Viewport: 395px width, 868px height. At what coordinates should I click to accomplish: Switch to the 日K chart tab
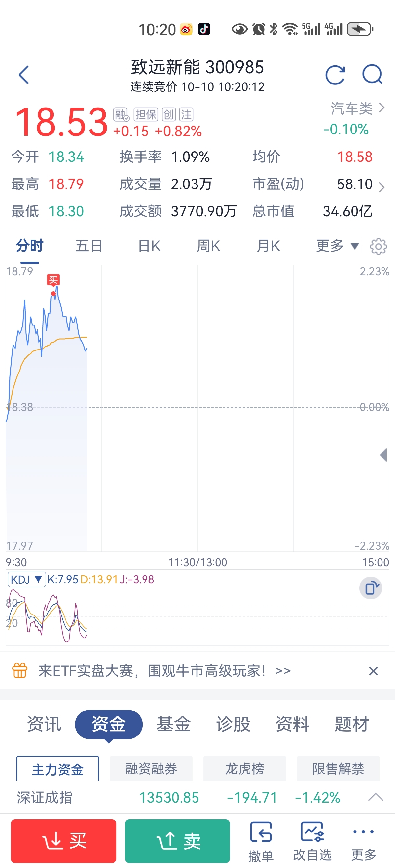pyautogui.click(x=149, y=246)
